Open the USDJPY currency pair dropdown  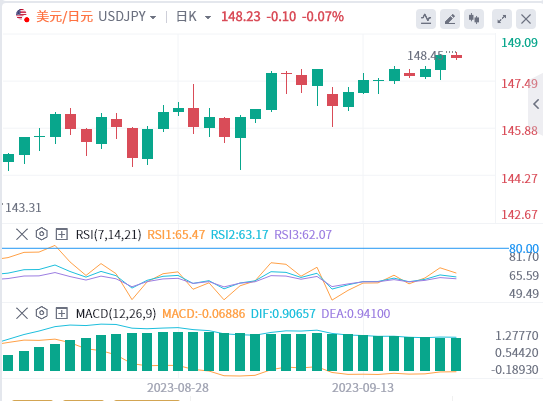[127, 17]
